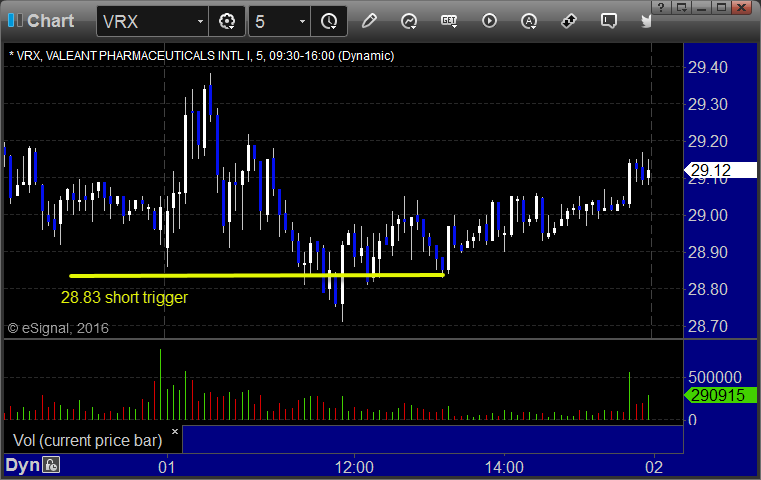This screenshot has height=480, width=761.
Task: Click the pop-out window menu button
Action: click(x=681, y=7)
